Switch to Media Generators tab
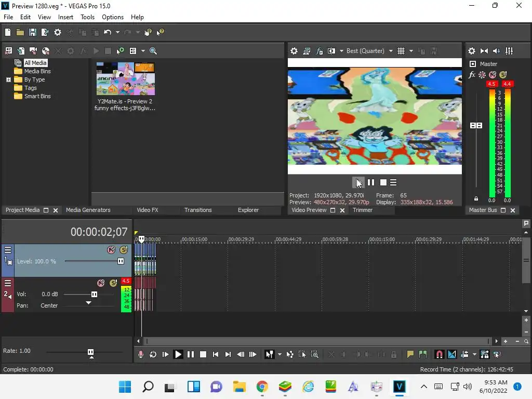Viewport: 532px width, 399px height. pyautogui.click(x=88, y=210)
